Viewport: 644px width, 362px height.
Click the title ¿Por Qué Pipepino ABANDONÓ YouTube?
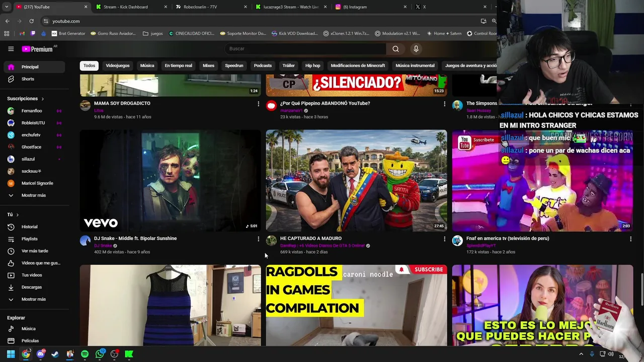coord(325,103)
